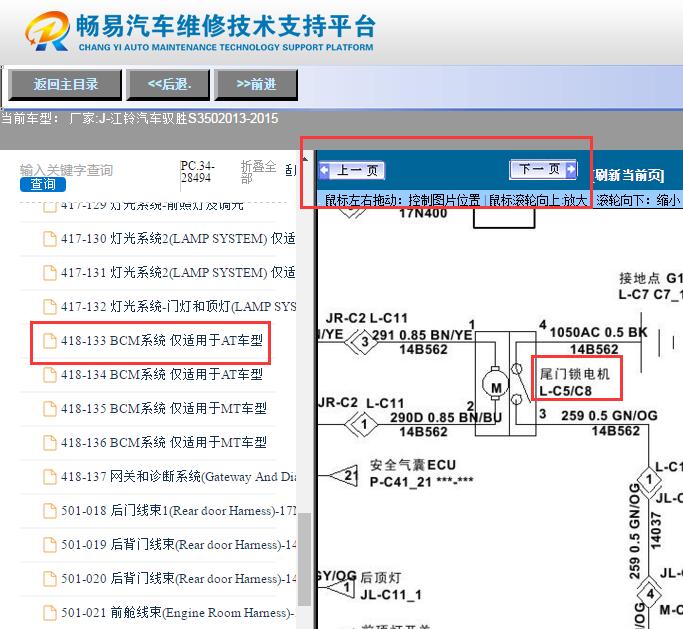
Task: Open 418-136 BCM系统 MT车型 item
Action: click(x=163, y=443)
